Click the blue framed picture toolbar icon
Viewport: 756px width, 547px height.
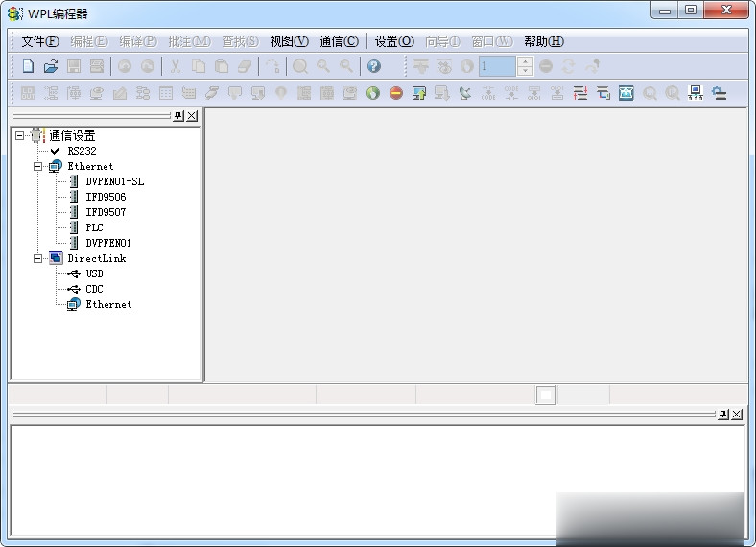tap(626, 93)
